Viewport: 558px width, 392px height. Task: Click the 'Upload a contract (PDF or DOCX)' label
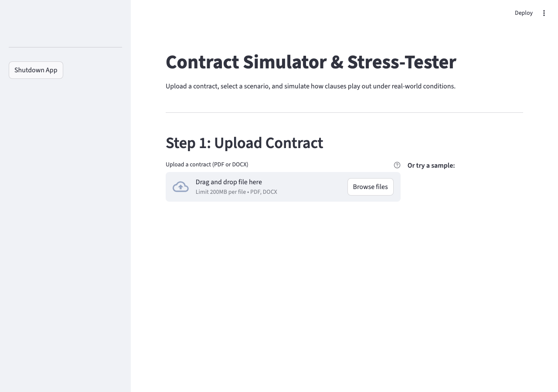coord(207,164)
